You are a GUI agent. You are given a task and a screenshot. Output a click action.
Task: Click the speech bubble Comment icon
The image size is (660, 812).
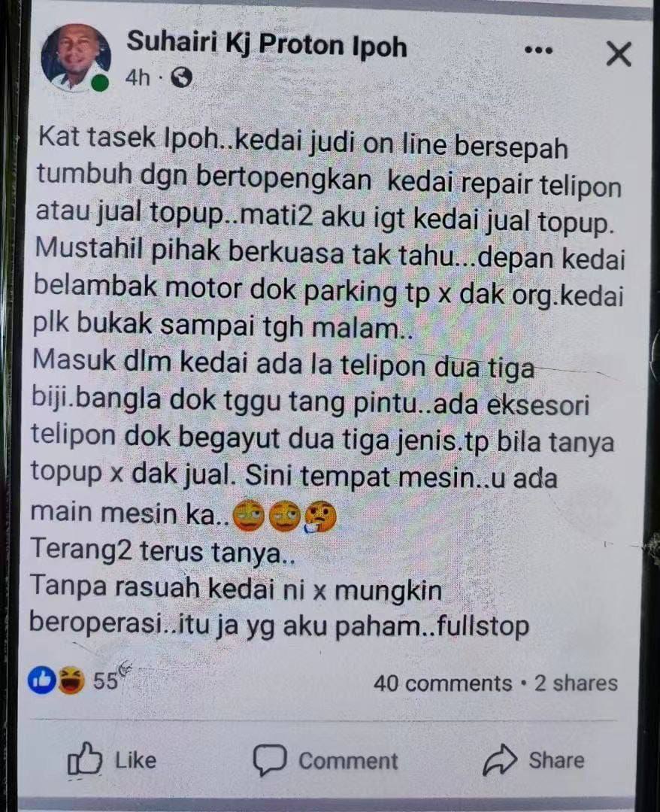pyautogui.click(x=269, y=759)
